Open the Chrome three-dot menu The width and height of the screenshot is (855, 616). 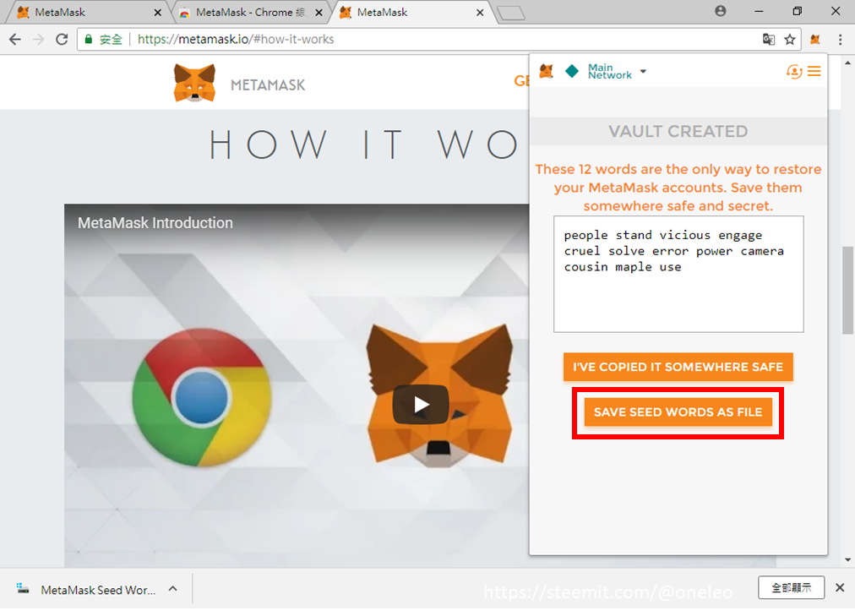tap(840, 39)
